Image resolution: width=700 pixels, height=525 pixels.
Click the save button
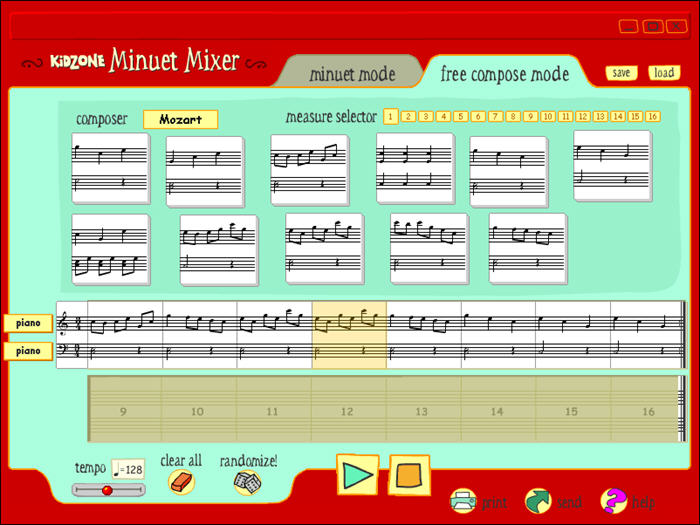(621, 73)
